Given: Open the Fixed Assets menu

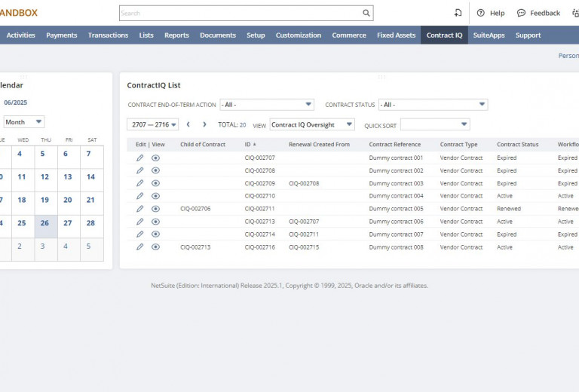Looking at the screenshot, I should 397,35.
